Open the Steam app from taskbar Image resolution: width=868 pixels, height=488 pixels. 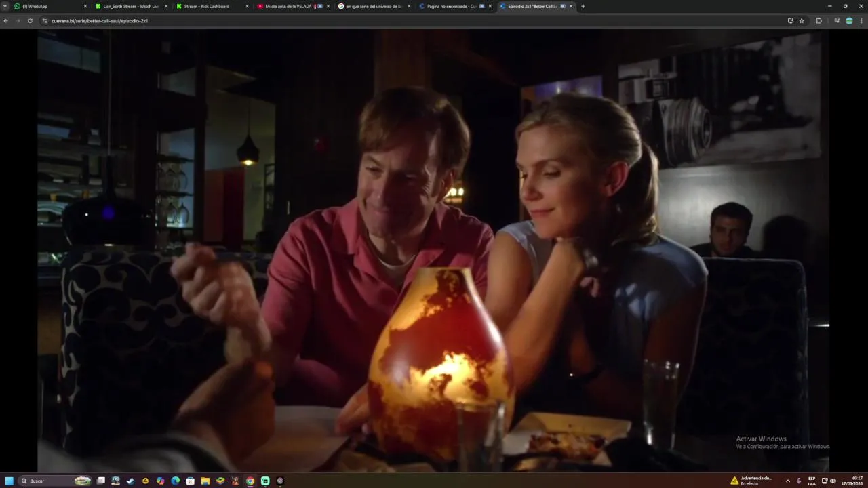(x=130, y=481)
